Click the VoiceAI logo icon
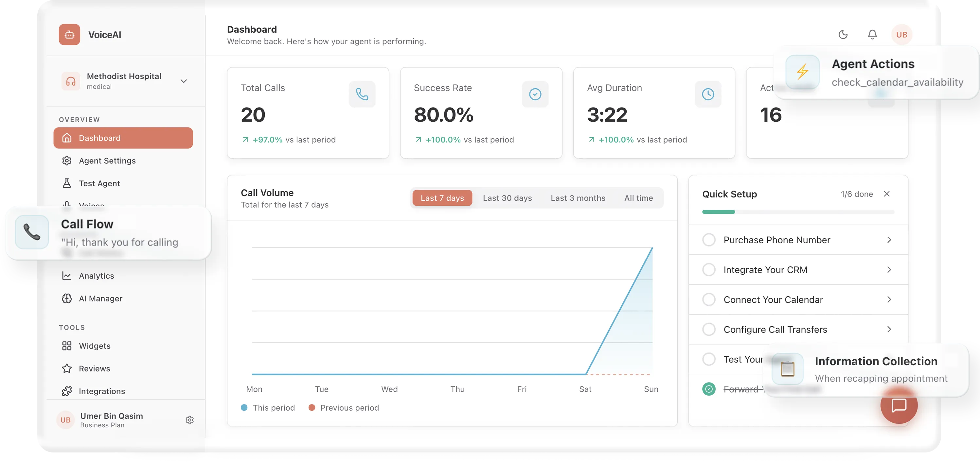The height and width of the screenshot is (462, 980). (x=69, y=35)
